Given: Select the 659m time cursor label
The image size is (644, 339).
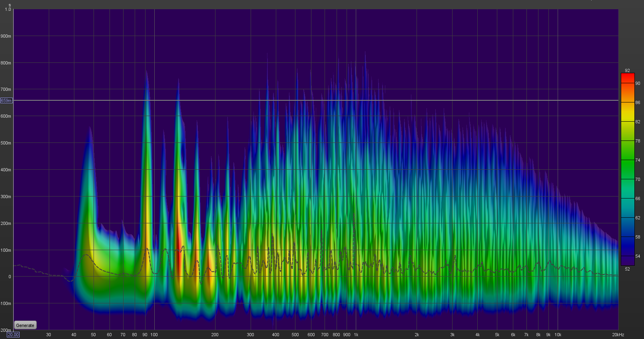Looking at the screenshot, I should pyautogui.click(x=6, y=100).
